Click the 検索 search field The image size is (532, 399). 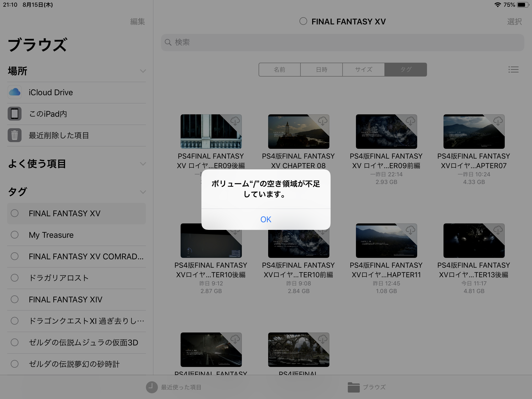[x=342, y=43]
